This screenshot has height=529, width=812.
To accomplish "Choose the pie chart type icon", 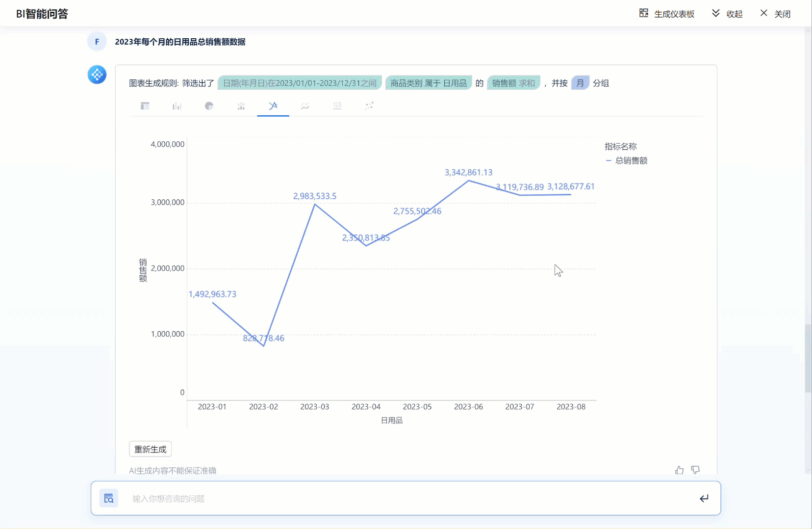I will pos(209,106).
